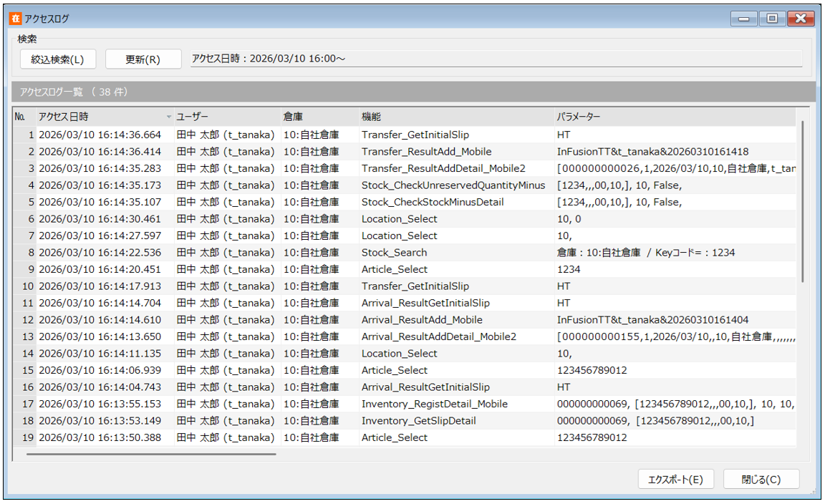Sort by the パラメーター column header
Image resolution: width=825 pixels, height=504 pixels.
click(675, 117)
